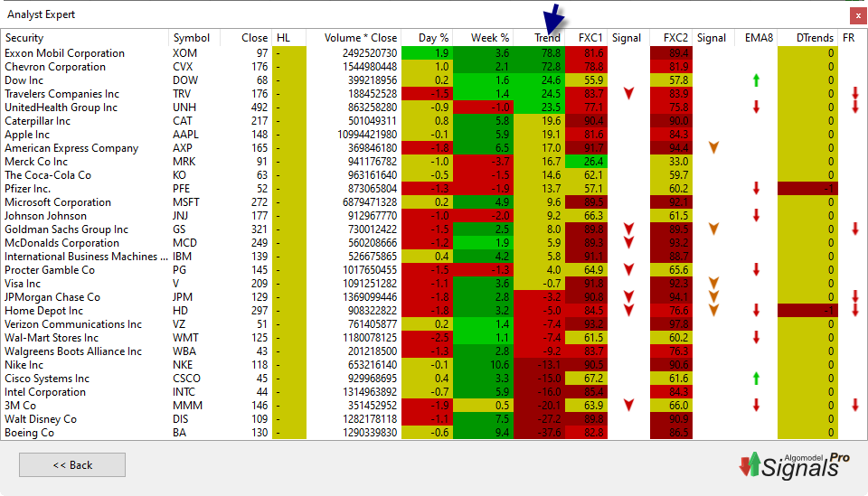Viewport: 868px width, 496px height.
Task: Click the red FXC1 signal chevron for Procter Gamble
Action: tap(628, 270)
